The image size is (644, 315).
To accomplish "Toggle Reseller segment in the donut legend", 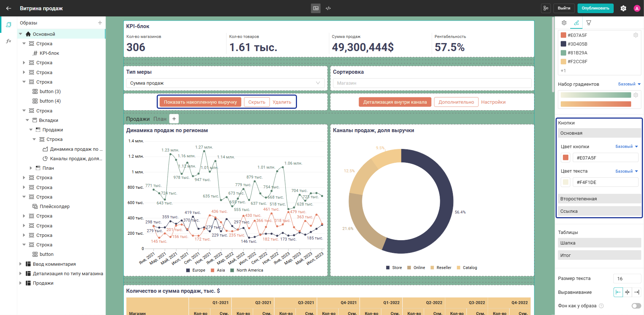I will point(441,268).
